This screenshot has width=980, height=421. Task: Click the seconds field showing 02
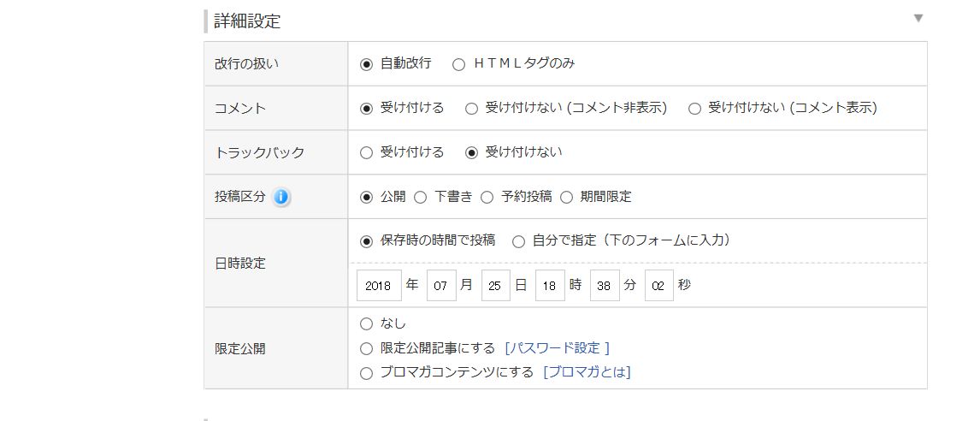658,285
